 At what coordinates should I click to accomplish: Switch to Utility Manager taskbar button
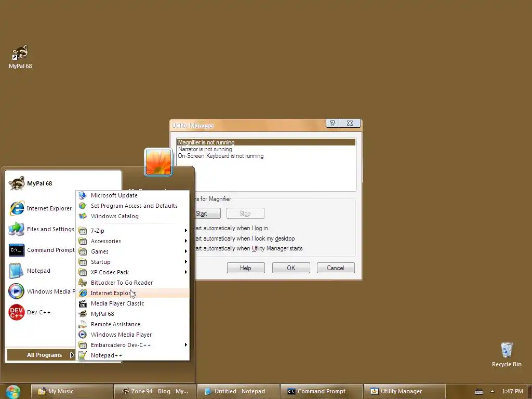pyautogui.click(x=404, y=392)
